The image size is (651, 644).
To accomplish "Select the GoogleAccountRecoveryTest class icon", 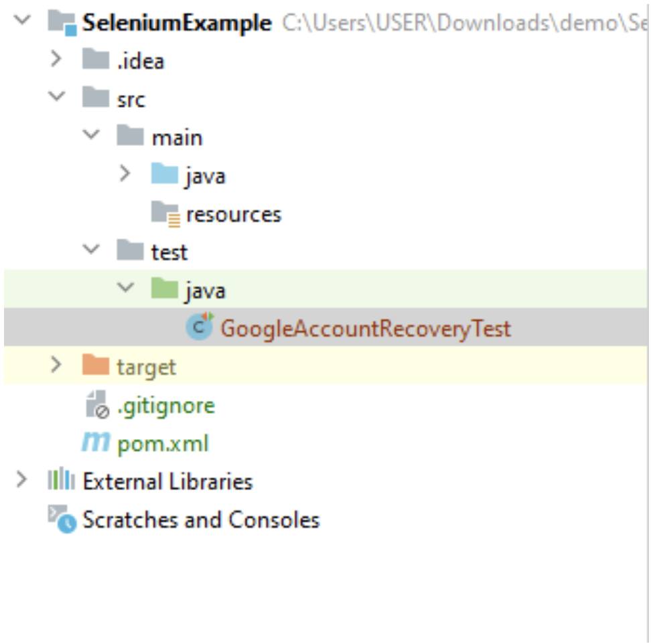I will pos(200,328).
